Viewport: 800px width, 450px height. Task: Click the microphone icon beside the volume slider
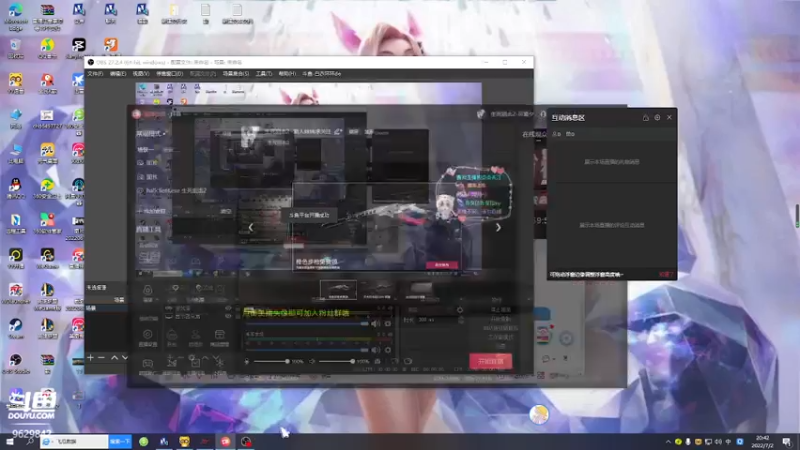tap(247, 361)
